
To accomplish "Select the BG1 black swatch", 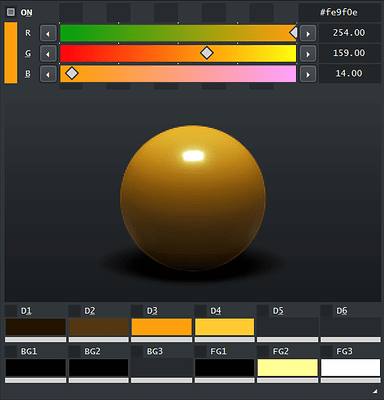I will coord(36,367).
